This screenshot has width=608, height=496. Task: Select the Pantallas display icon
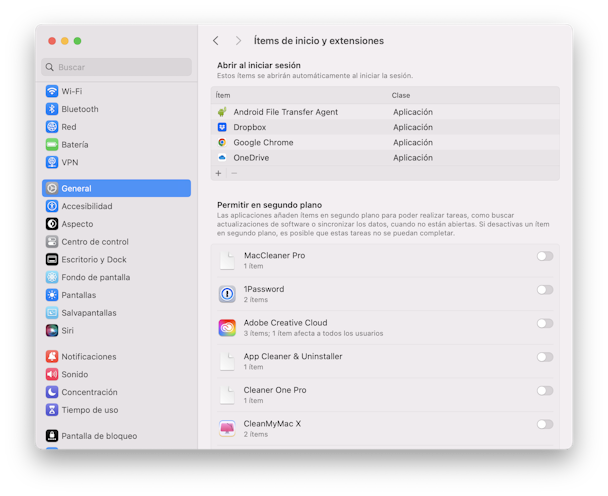click(x=52, y=295)
